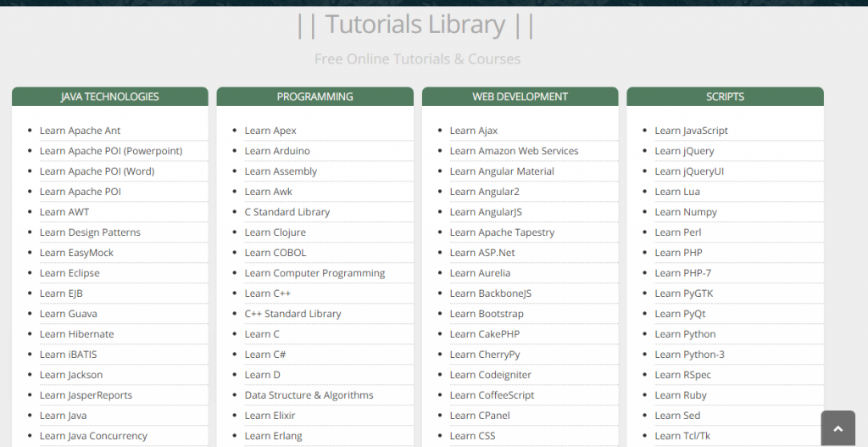Select Learn Arduino link
This screenshot has height=447, width=868.
(x=277, y=151)
